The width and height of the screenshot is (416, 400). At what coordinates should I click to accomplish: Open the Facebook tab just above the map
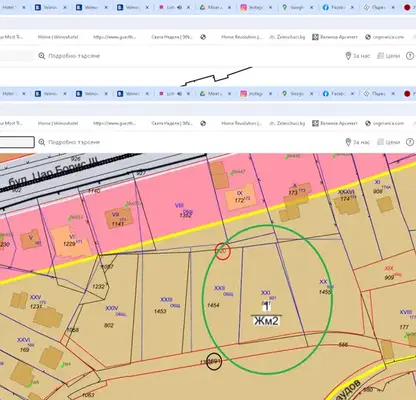click(335, 94)
